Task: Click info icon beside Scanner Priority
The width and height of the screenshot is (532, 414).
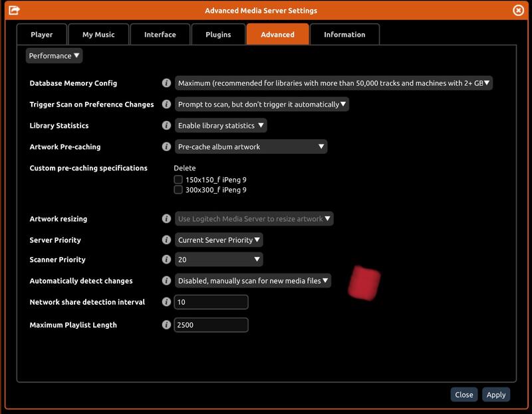Action: point(166,260)
